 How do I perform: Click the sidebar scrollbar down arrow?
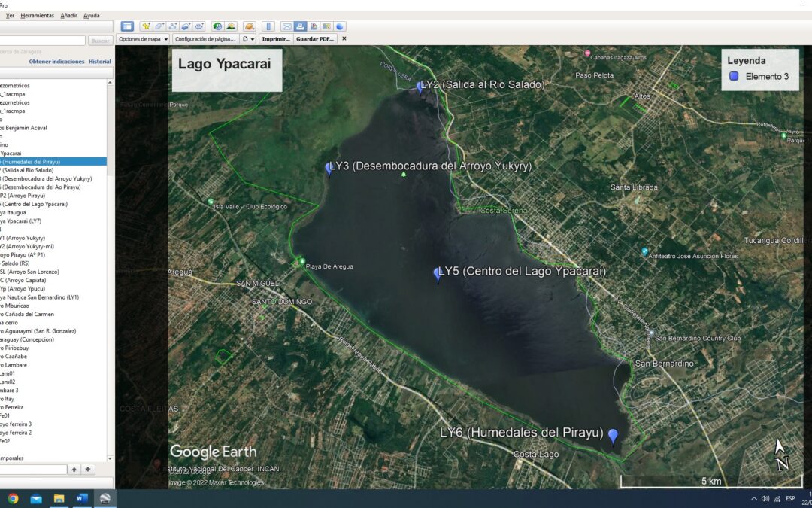pos(110,458)
